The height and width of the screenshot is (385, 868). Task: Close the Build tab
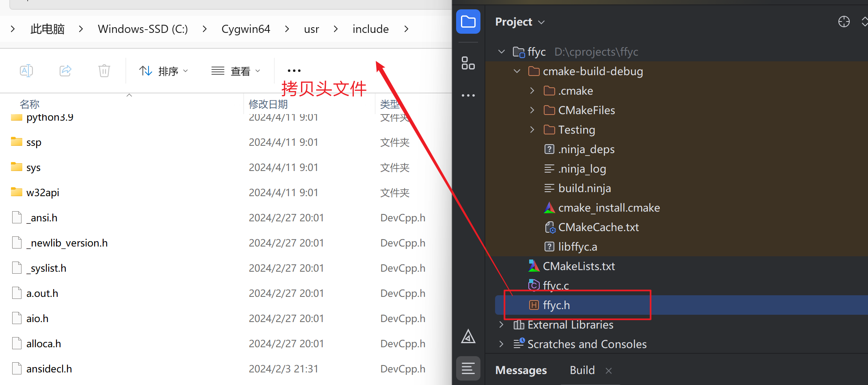click(x=608, y=370)
